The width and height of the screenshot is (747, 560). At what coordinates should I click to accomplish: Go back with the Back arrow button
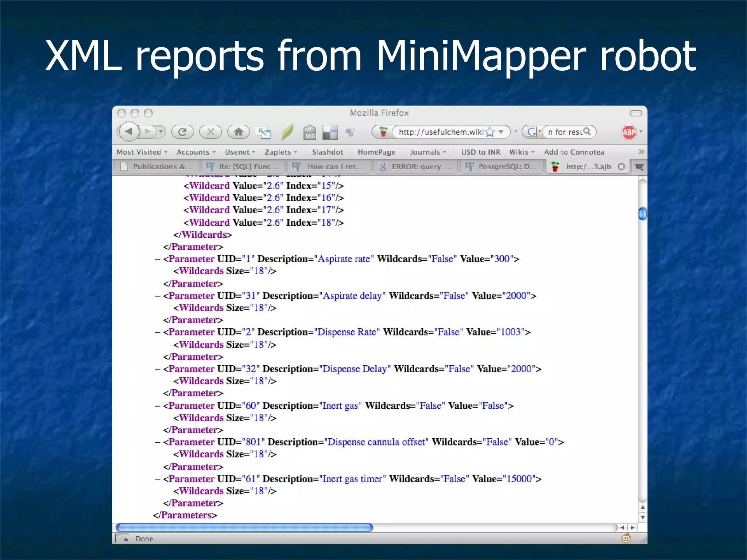pyautogui.click(x=129, y=132)
